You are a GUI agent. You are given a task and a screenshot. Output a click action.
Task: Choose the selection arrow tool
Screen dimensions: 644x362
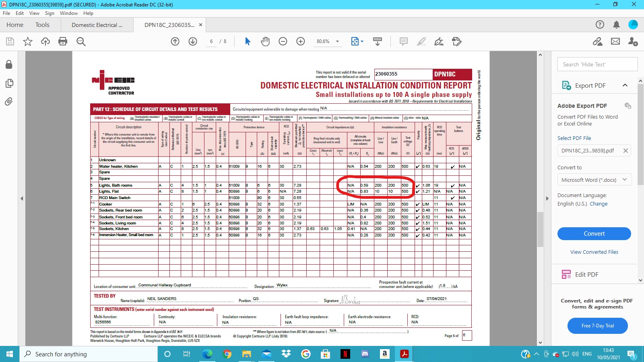[248, 41]
